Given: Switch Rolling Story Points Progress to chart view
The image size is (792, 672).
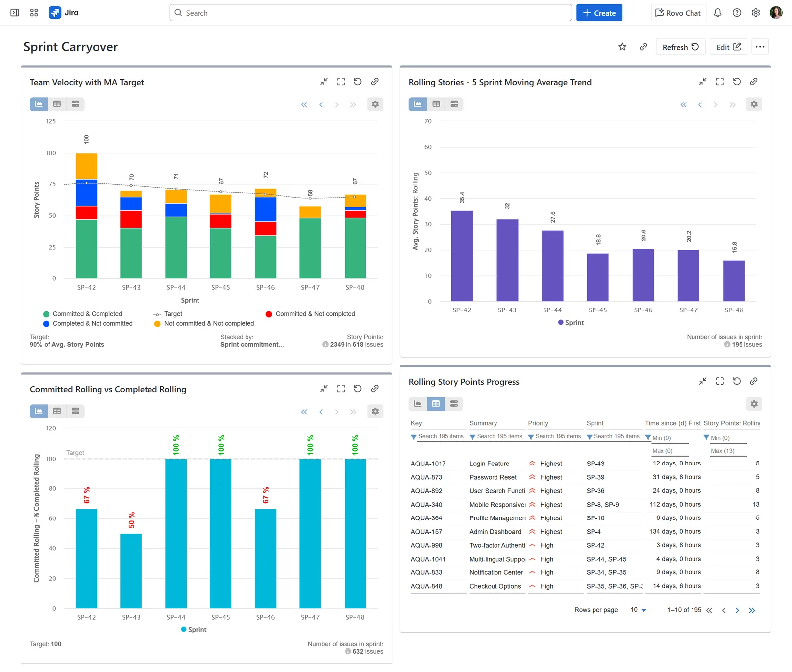Looking at the screenshot, I should click(x=418, y=404).
